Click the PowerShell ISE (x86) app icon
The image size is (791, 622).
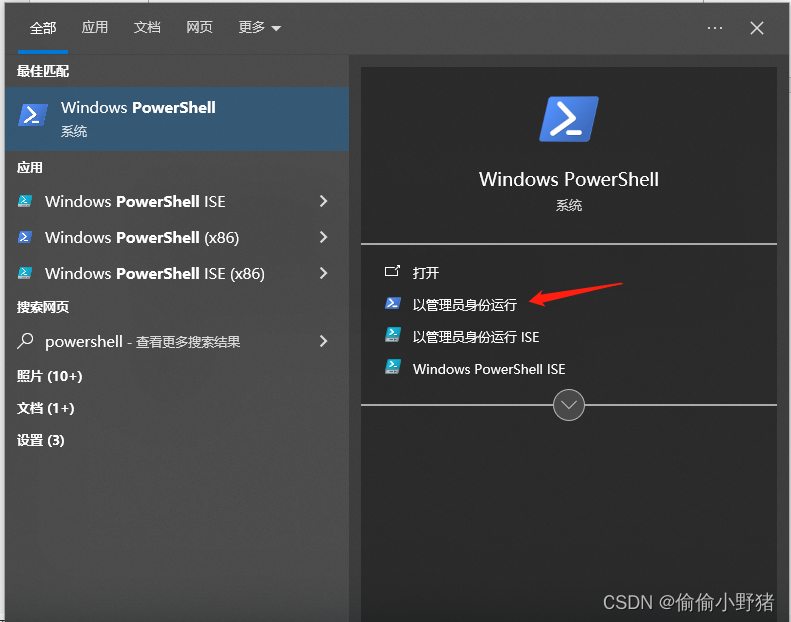[25, 273]
